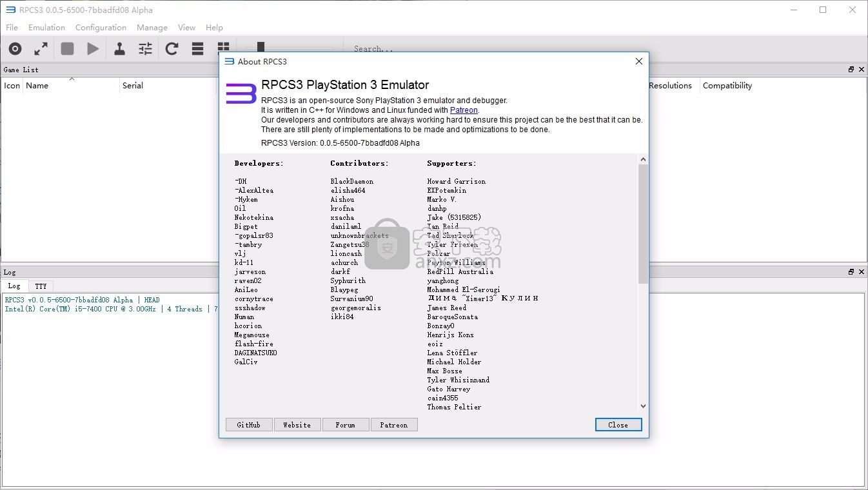Select developer name kd-11

(x=244, y=262)
